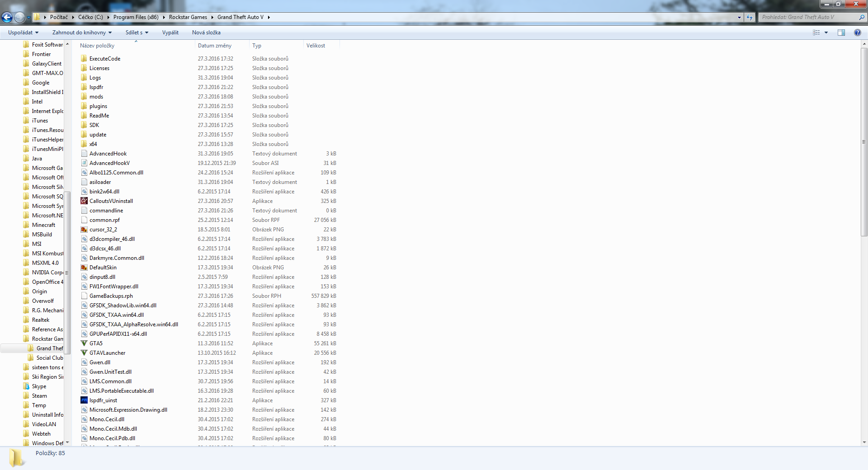868x470 pixels.
Task: Select Mono.Cecil.Mdb.dll file name
Action: click(x=113, y=429)
